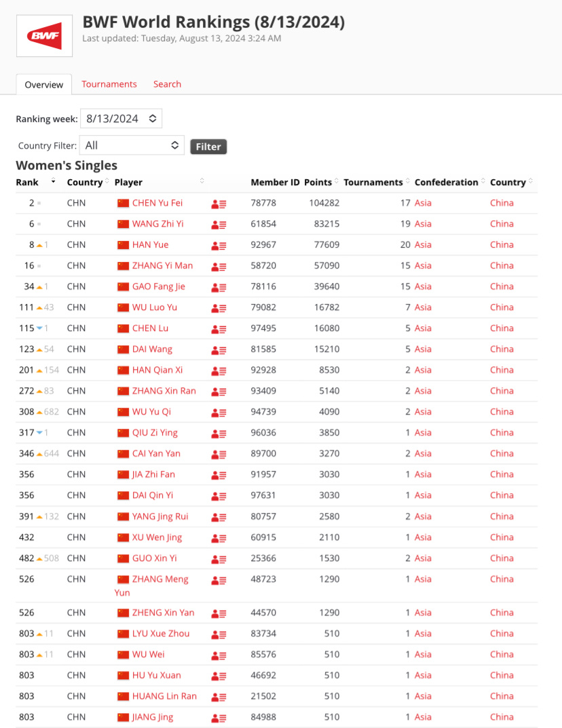Open the XU Wen Jing player link
This screenshot has height=728, width=562.
(x=157, y=537)
